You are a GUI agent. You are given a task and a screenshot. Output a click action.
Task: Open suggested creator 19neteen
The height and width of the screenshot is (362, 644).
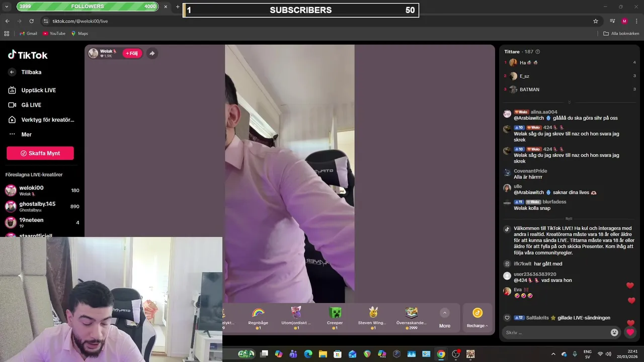(42, 223)
